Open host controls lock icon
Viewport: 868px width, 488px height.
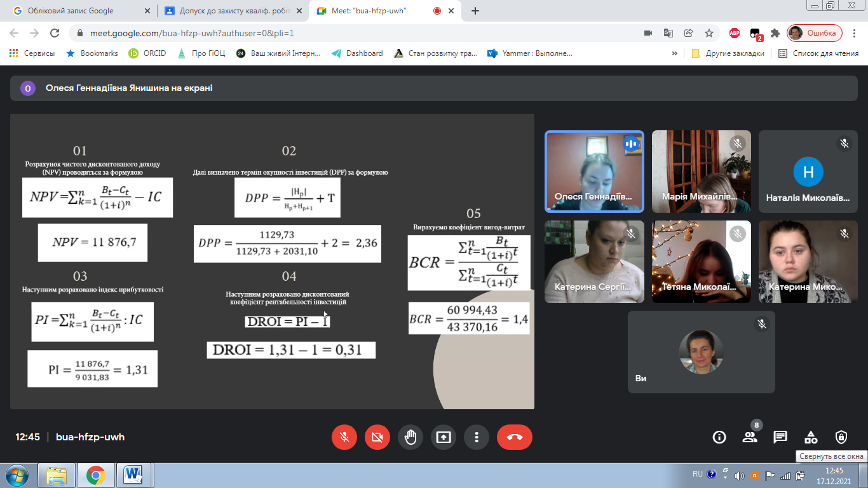pyautogui.click(x=841, y=437)
